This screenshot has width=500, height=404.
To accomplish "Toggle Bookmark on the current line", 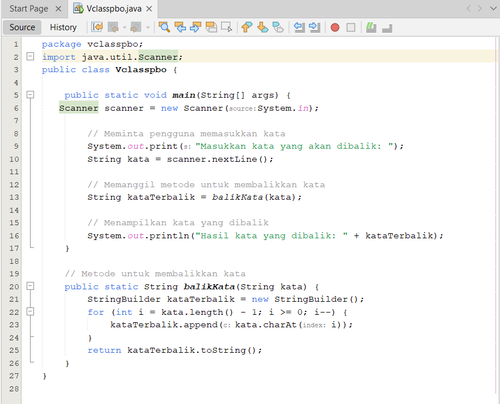I will (x=278, y=27).
